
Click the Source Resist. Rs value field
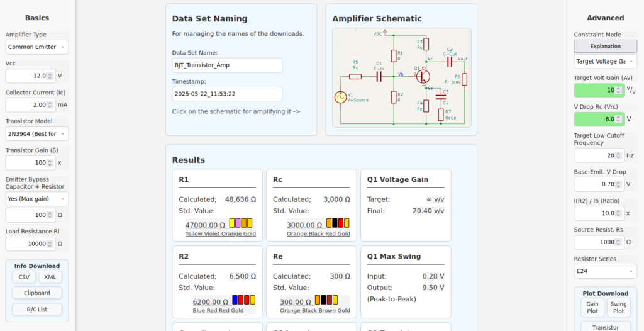(599, 242)
